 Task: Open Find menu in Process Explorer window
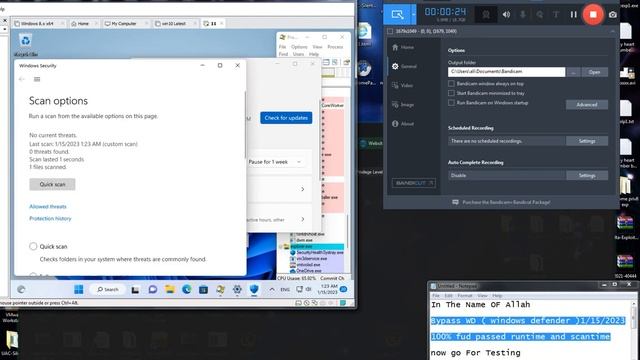point(283,54)
